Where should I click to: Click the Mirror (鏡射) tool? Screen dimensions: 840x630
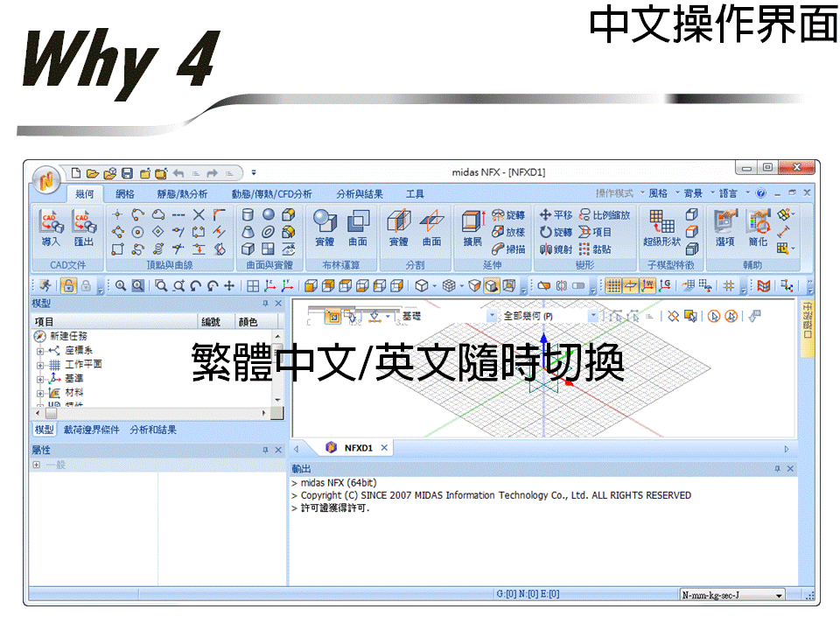point(556,249)
